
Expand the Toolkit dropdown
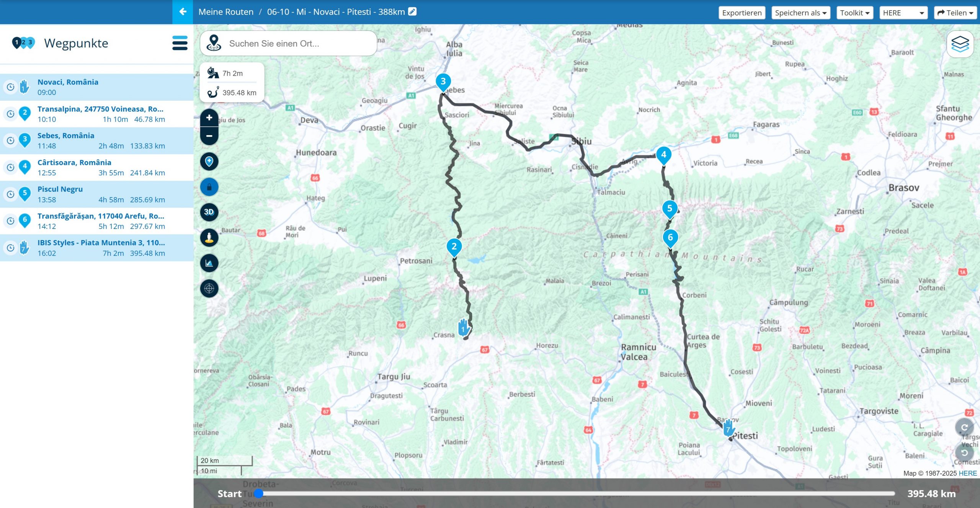[x=854, y=13]
